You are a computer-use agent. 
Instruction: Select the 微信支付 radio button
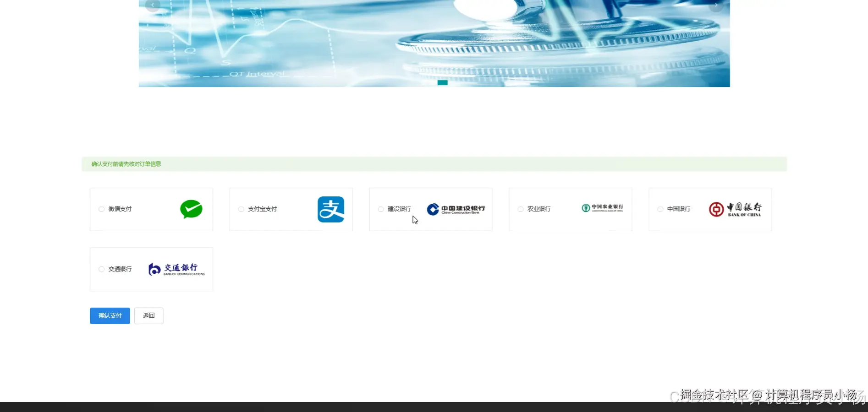point(101,209)
